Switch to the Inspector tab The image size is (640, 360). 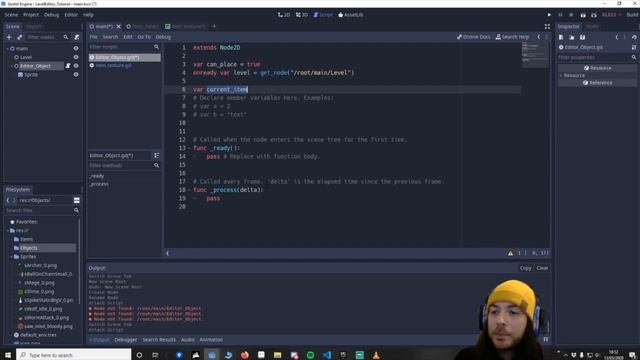click(568, 27)
